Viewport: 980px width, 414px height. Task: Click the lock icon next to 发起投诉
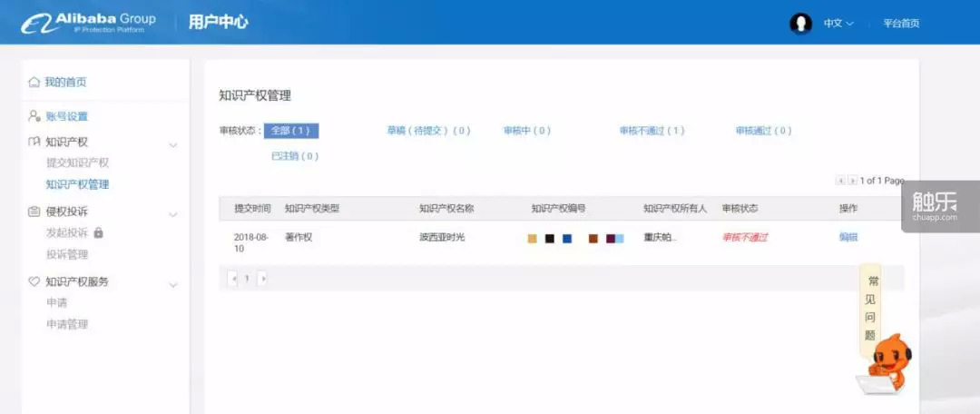[98, 232]
